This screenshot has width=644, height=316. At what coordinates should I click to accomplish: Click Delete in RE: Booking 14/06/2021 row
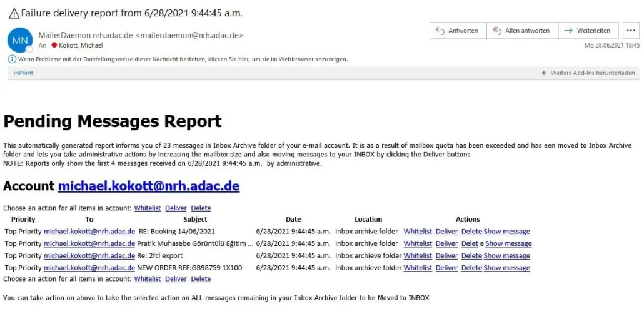(x=471, y=232)
